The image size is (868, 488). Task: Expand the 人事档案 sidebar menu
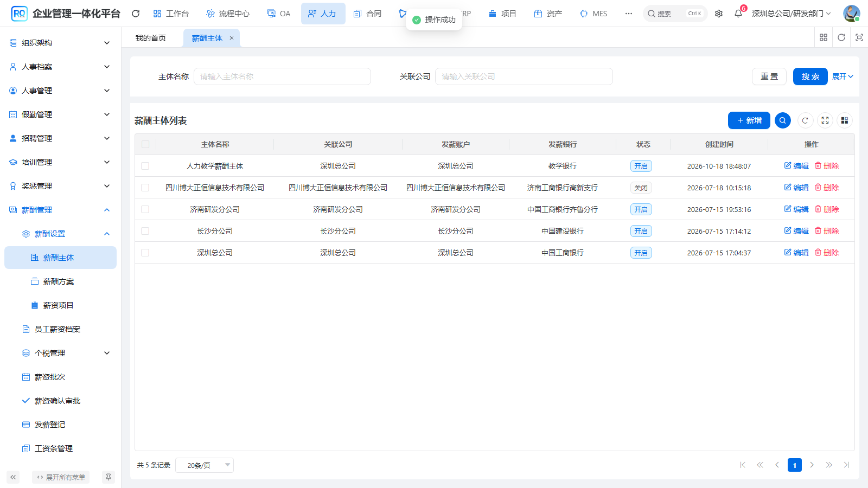pyautogui.click(x=60, y=67)
